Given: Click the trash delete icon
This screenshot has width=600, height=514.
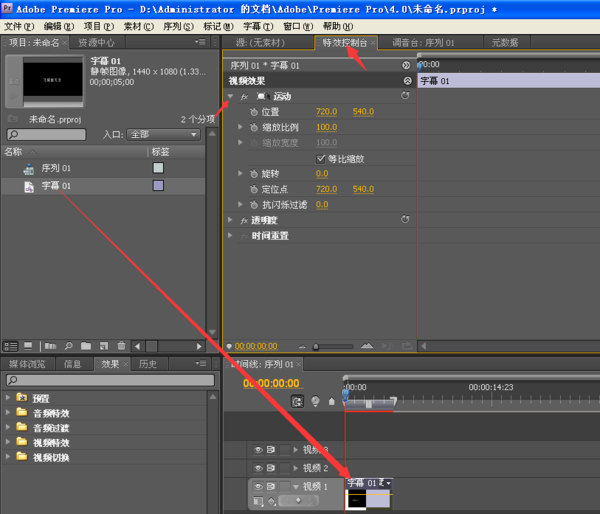Looking at the screenshot, I should click(121, 346).
